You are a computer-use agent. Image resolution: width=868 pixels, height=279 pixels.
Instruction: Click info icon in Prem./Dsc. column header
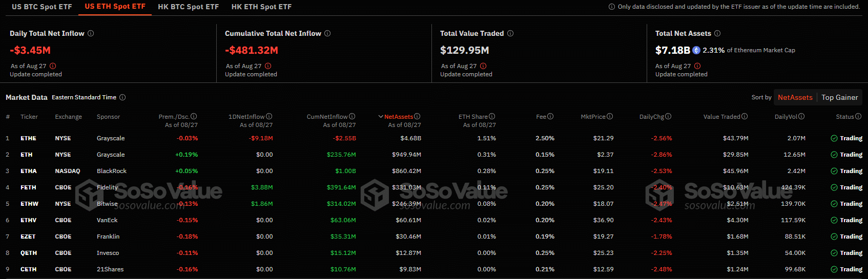click(x=194, y=116)
